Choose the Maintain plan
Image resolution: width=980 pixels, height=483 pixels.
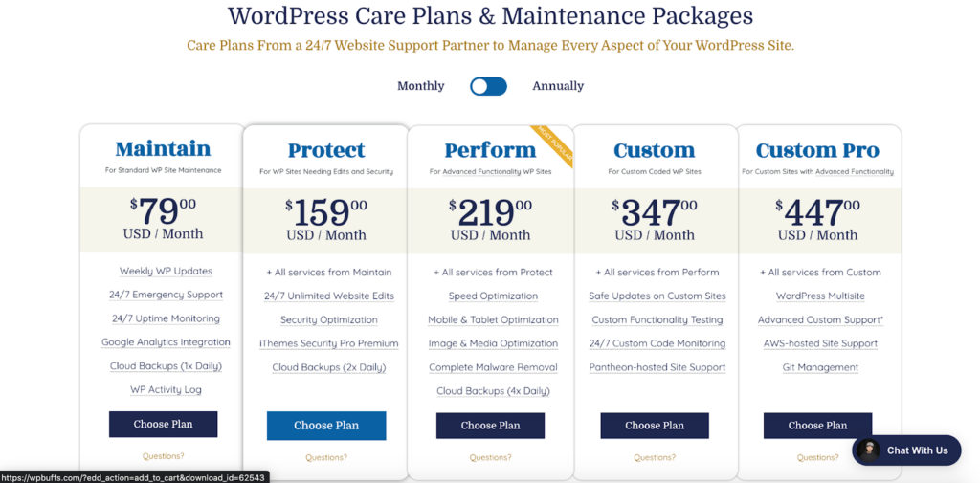point(163,424)
